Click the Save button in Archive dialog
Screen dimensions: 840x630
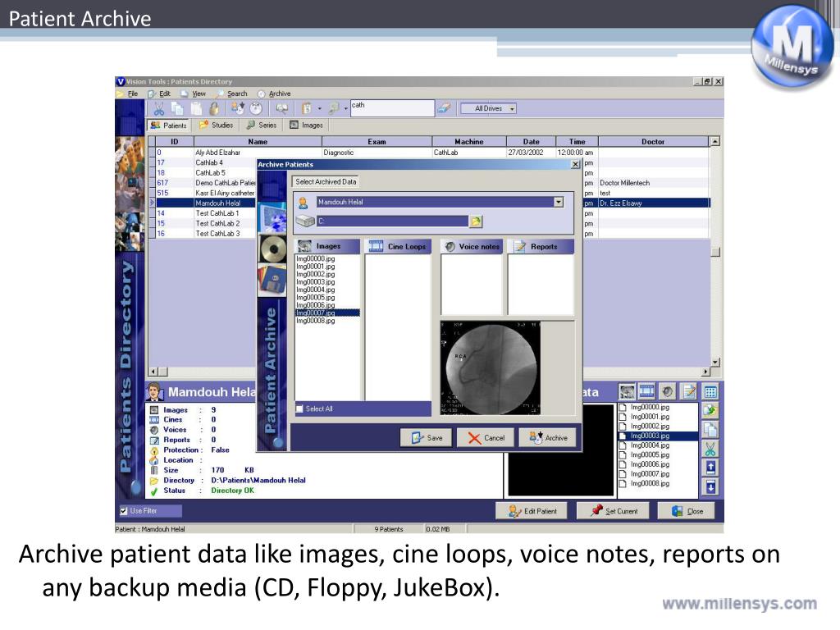pyautogui.click(x=427, y=438)
